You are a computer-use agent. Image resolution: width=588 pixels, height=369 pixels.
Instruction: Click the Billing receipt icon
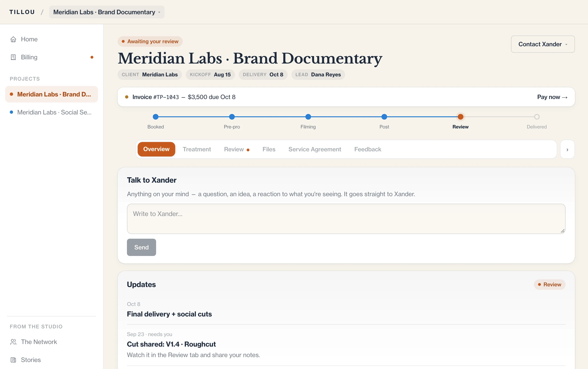[13, 57]
